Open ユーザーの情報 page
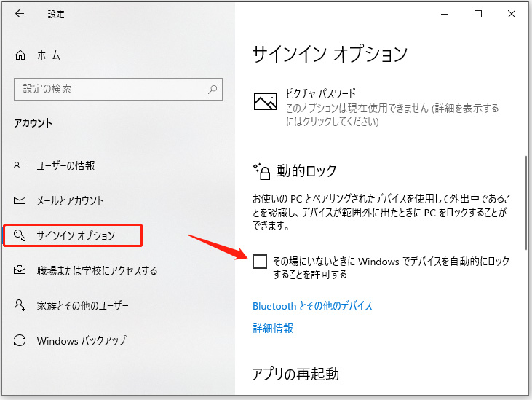 [65, 165]
